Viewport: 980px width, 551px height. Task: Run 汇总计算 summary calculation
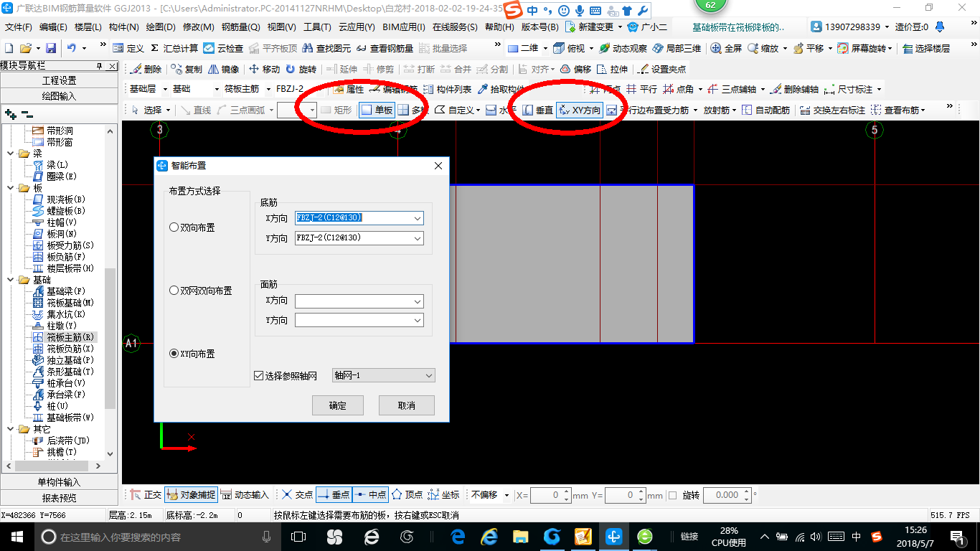174,48
